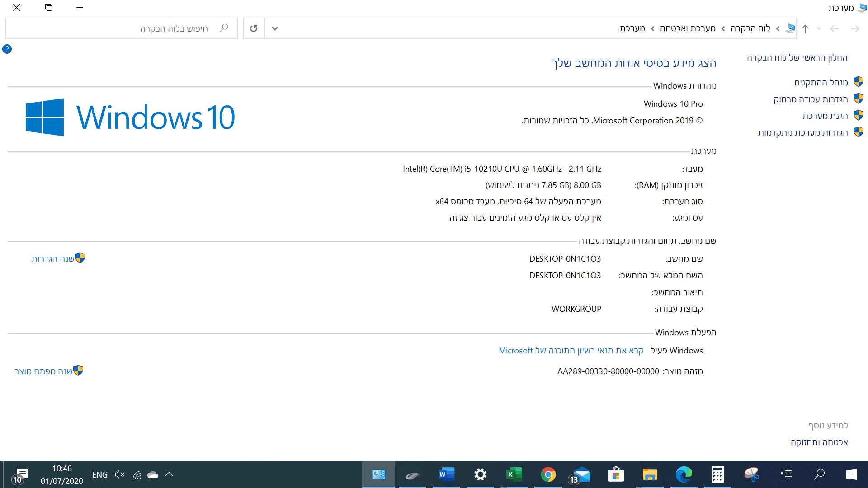Click the Up navigation arrow

(805, 28)
